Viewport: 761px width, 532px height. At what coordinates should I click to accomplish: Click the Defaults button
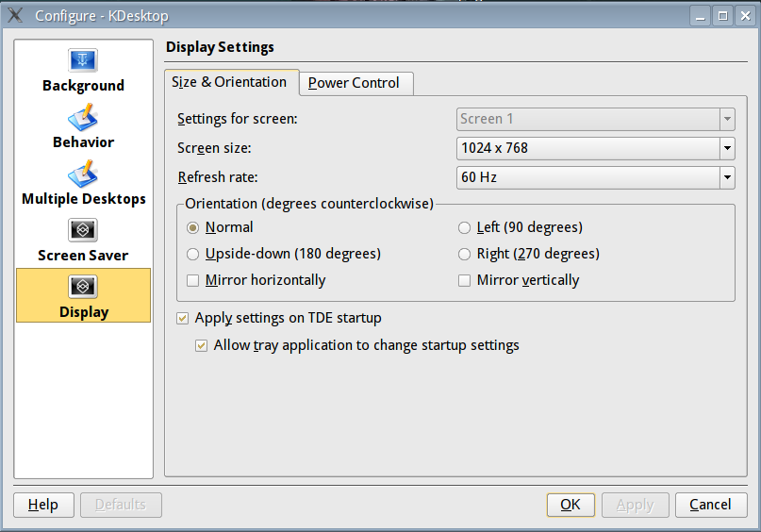point(121,505)
